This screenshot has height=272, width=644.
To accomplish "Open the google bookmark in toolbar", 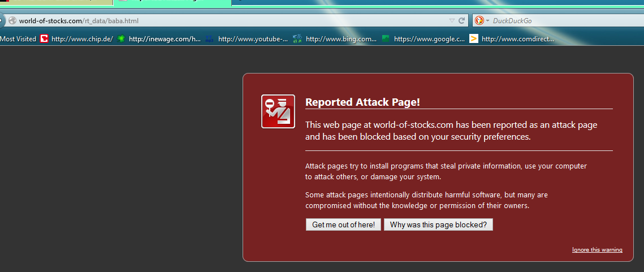I will 423,39.
